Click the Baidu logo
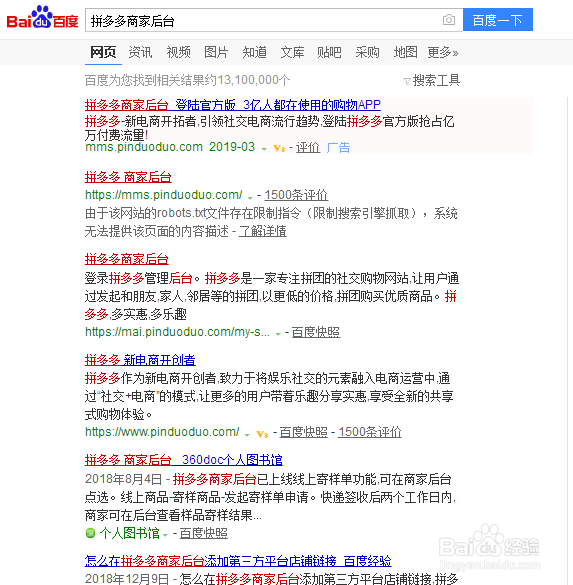The width and height of the screenshot is (573, 585). click(43, 18)
